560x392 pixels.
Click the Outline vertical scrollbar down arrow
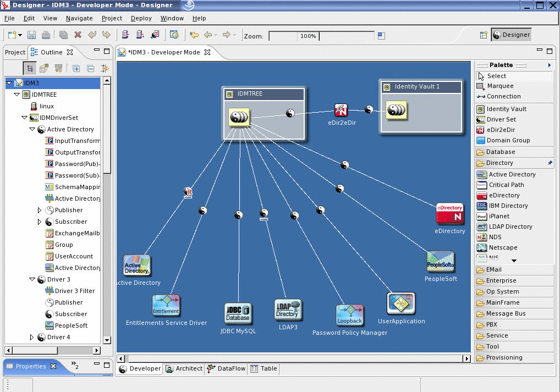(107, 340)
